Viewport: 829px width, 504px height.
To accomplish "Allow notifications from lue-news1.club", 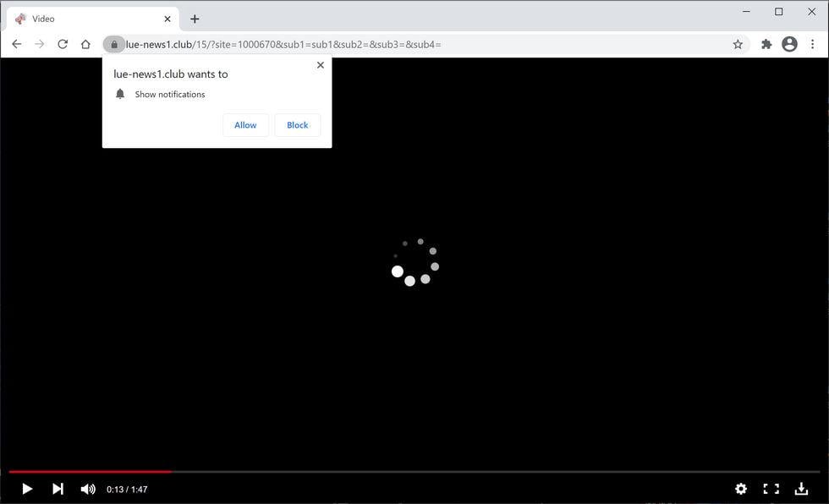I will (244, 124).
